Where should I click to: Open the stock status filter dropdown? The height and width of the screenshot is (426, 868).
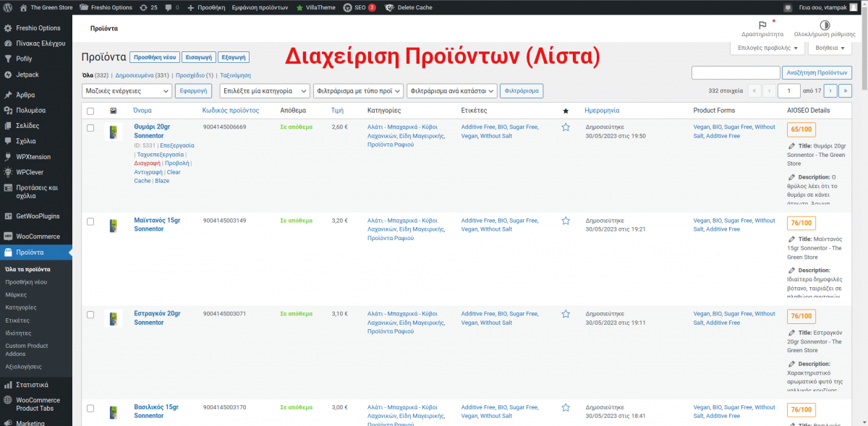(452, 91)
